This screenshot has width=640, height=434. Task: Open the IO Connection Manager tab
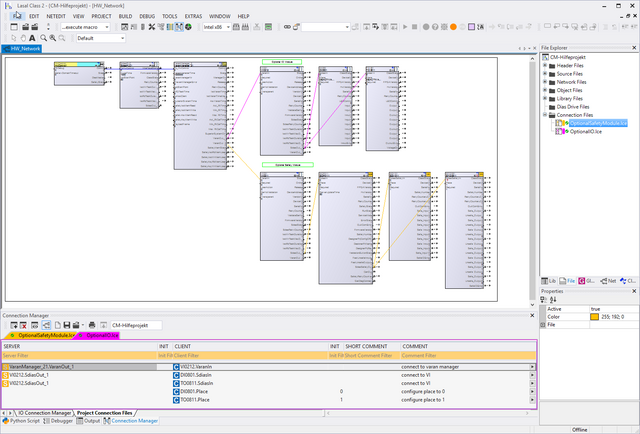(44, 413)
